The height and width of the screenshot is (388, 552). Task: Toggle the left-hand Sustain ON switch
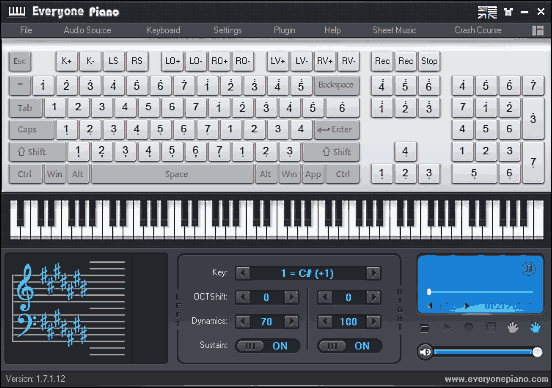click(267, 346)
